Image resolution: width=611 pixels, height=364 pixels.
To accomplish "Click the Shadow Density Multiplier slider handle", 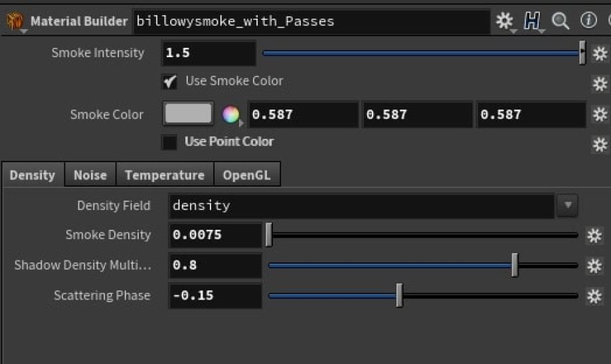I will tap(515, 265).
